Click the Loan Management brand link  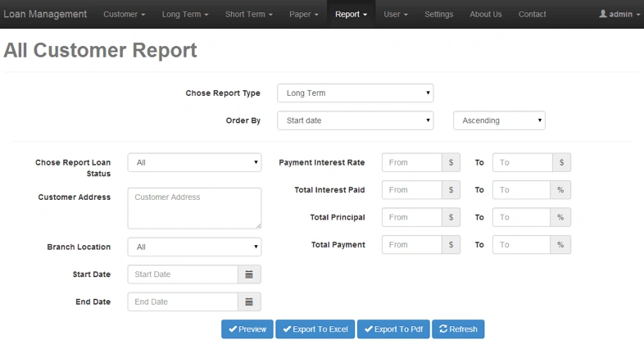45,14
